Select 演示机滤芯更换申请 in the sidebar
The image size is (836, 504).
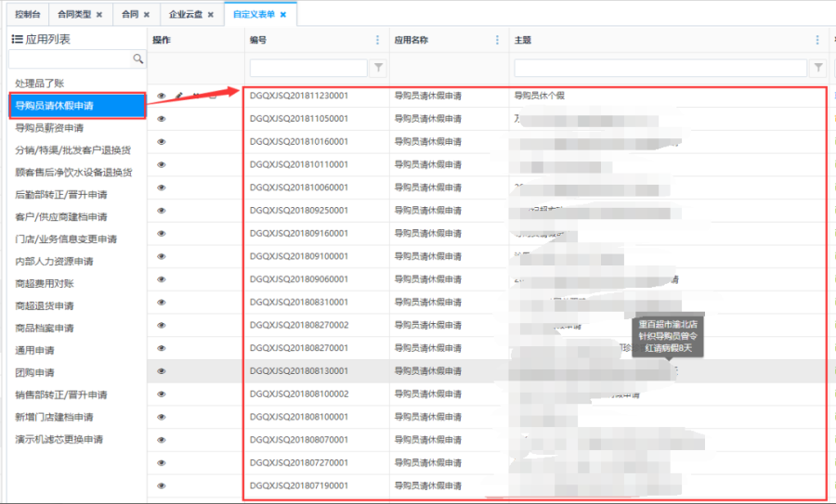(x=59, y=440)
